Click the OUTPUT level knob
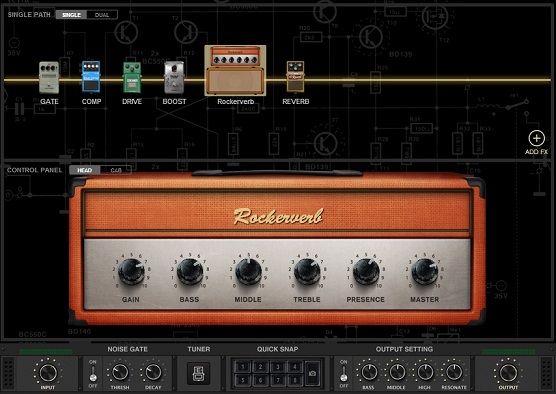 pos(508,372)
